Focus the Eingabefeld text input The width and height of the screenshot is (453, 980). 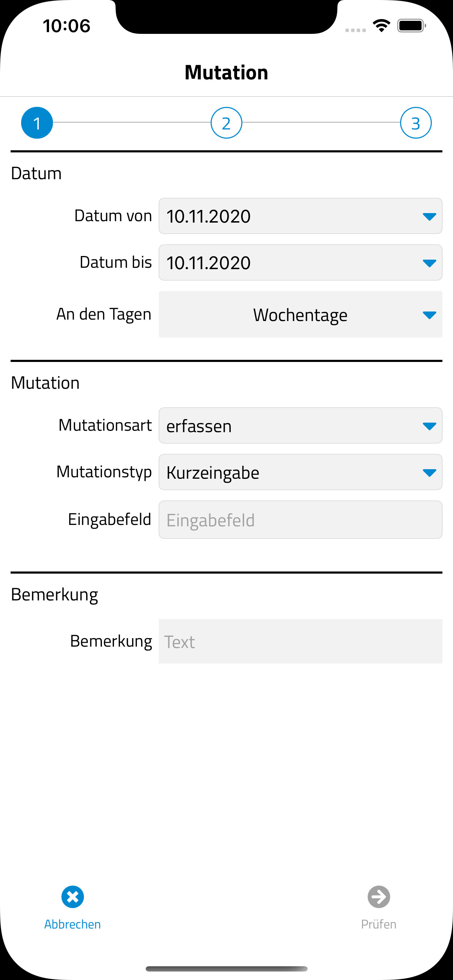301,520
